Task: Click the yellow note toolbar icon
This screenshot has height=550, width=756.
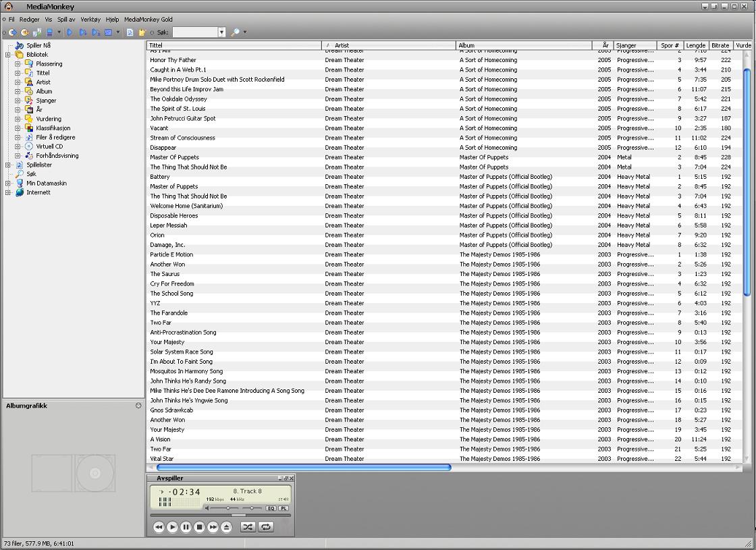Action: [x=142, y=32]
